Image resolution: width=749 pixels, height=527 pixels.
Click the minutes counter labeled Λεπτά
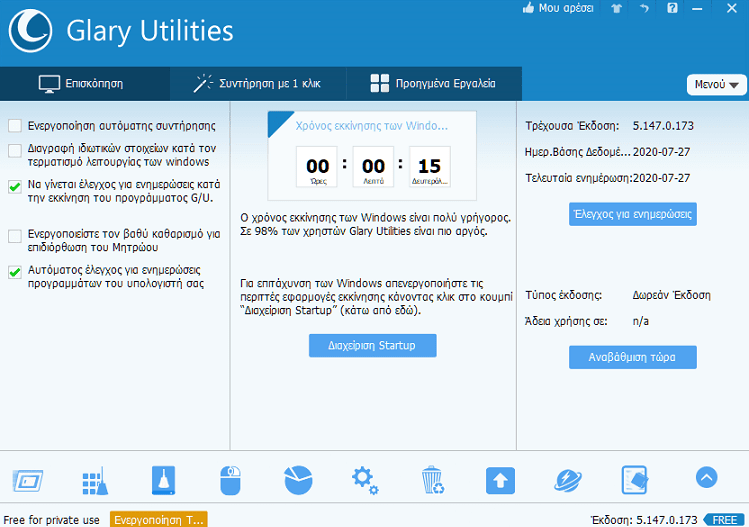(x=373, y=166)
